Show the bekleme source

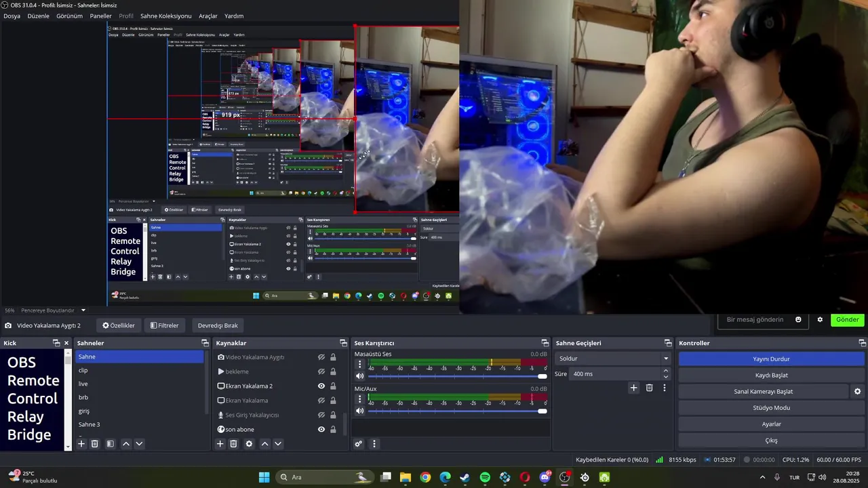click(x=321, y=371)
